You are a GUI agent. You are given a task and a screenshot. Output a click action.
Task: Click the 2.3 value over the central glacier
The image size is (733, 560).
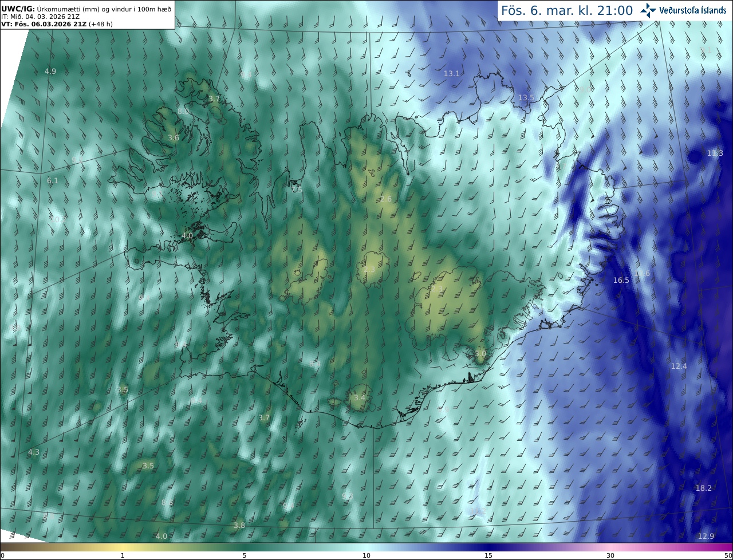369,270
